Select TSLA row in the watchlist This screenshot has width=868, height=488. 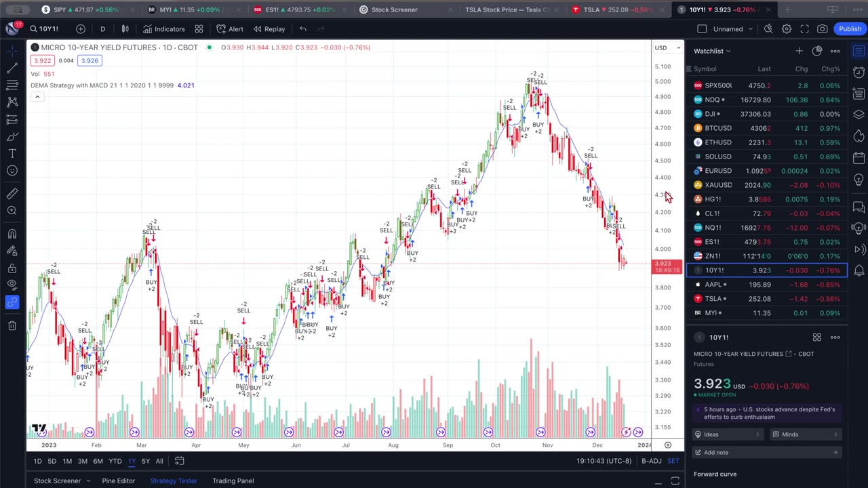[767, 299]
